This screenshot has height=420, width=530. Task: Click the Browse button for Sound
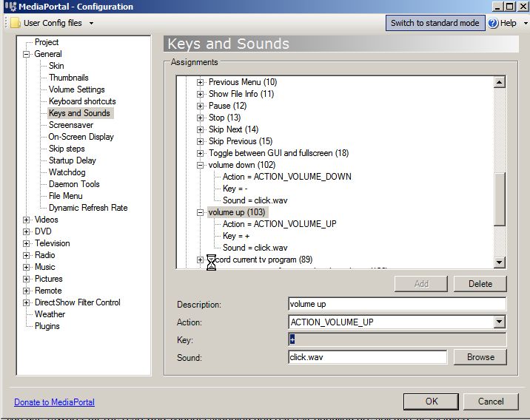(x=480, y=357)
